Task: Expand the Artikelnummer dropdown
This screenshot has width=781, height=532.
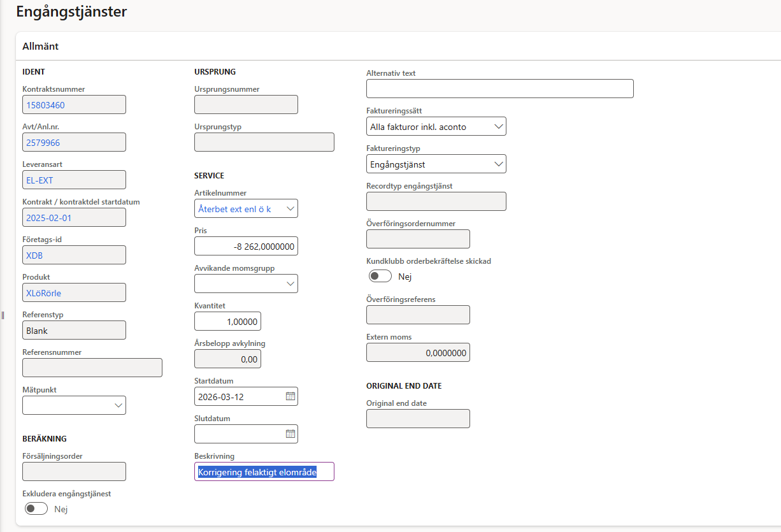Action: 290,208
